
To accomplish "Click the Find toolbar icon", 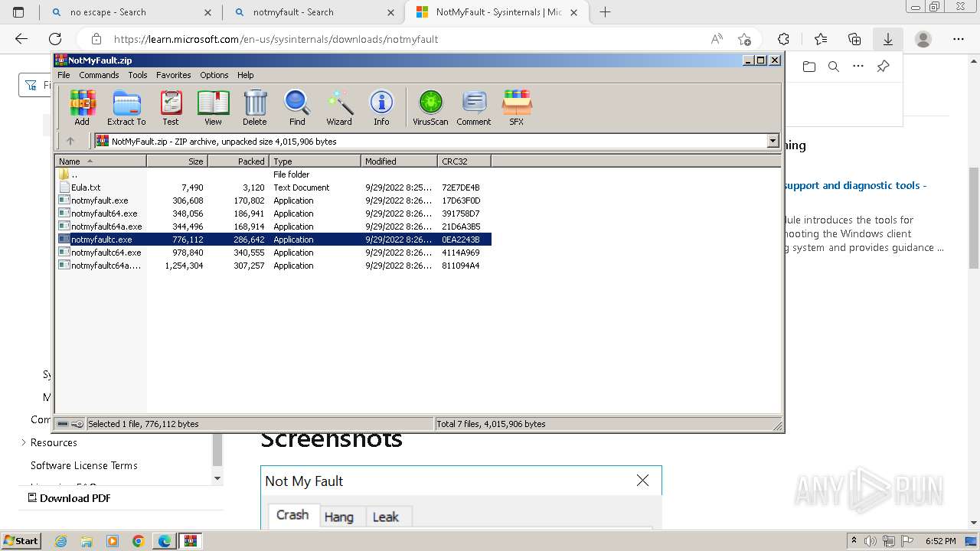I will tap(297, 107).
